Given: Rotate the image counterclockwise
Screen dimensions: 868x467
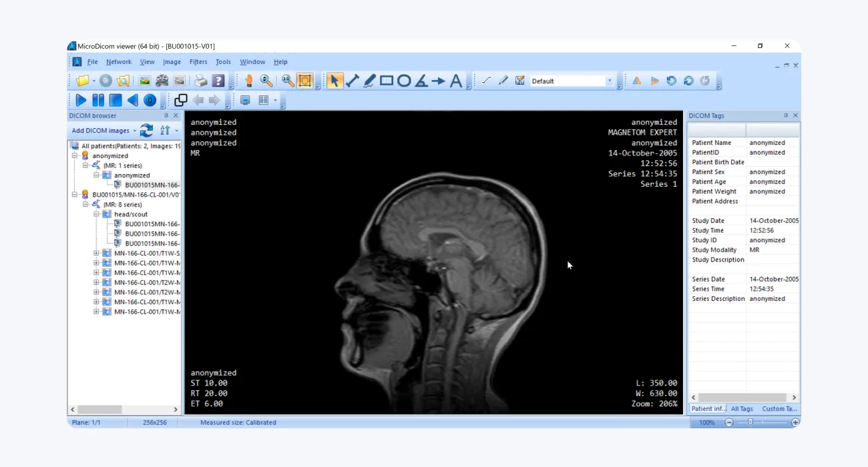Looking at the screenshot, I should [x=671, y=80].
